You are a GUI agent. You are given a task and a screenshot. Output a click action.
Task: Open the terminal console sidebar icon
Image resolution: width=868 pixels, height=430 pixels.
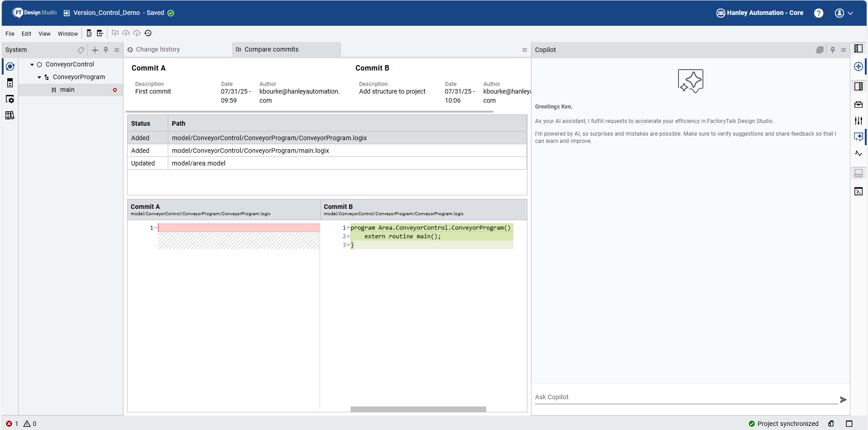pyautogui.click(x=859, y=192)
